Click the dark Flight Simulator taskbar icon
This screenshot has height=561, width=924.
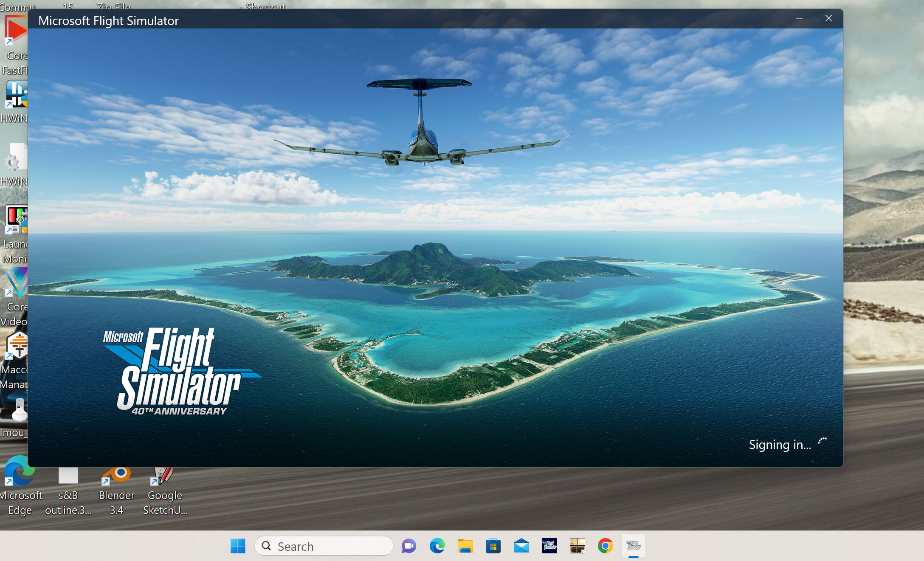point(549,546)
